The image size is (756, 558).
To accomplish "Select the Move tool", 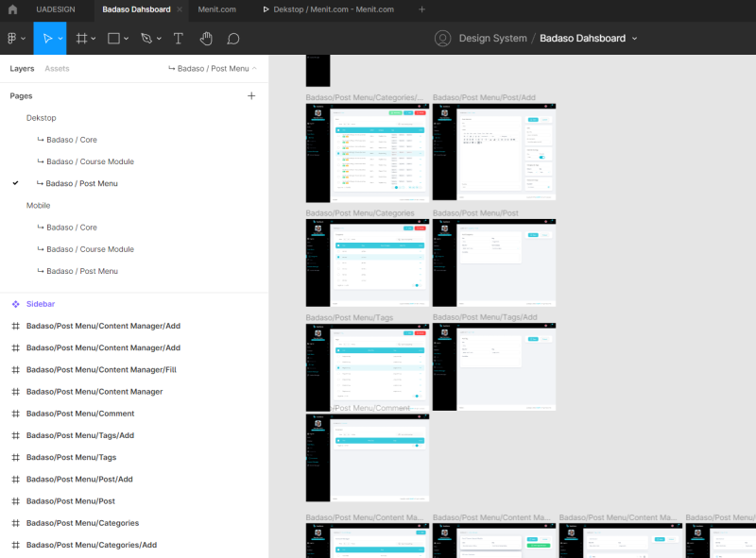I will pyautogui.click(x=44, y=39).
